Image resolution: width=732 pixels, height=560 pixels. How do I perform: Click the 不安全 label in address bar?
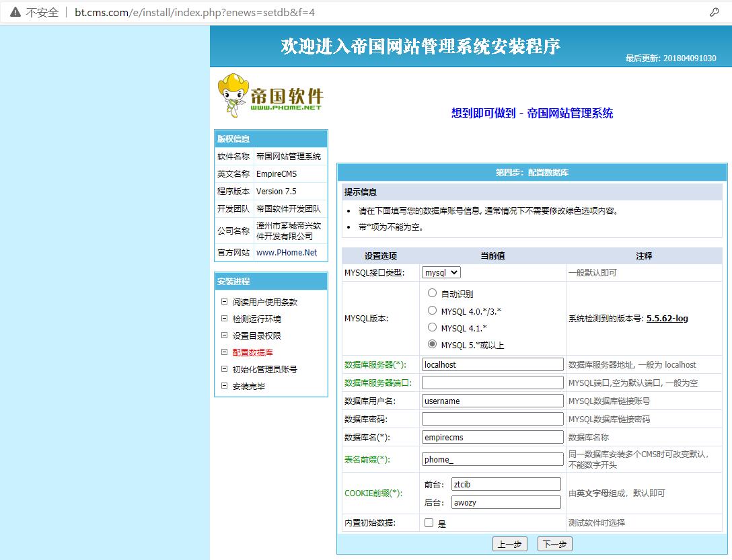[42, 13]
